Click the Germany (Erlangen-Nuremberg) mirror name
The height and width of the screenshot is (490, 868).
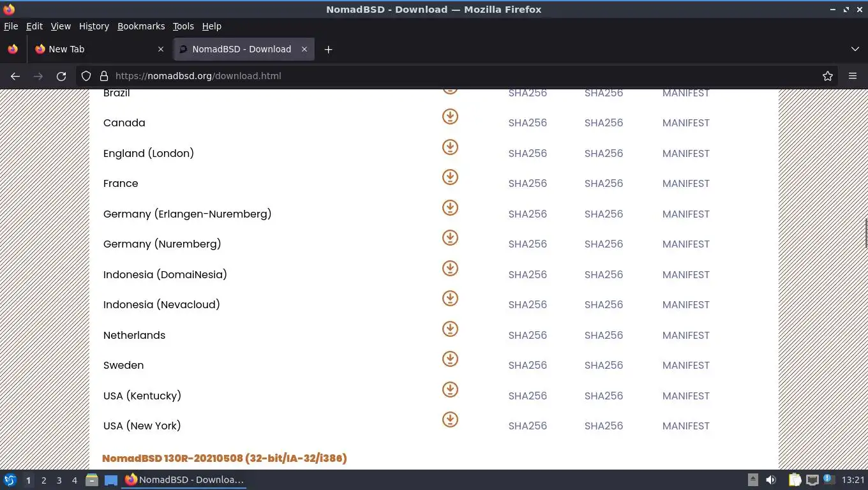point(188,214)
